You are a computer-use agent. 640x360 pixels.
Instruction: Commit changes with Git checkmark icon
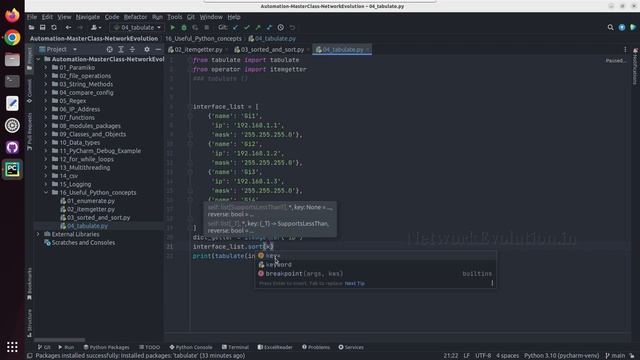247,27
